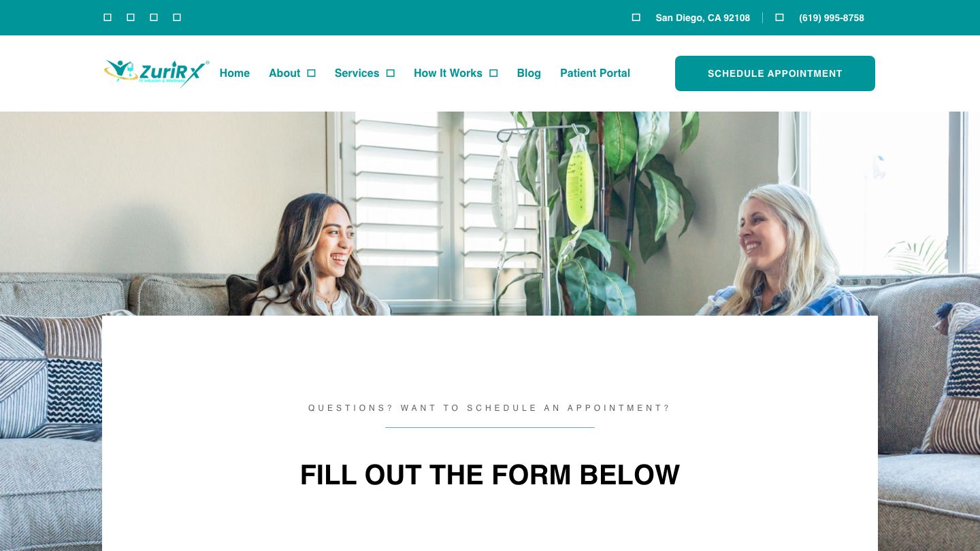Click the San Diego, CA 92108 address link
980x551 pixels.
tap(703, 18)
